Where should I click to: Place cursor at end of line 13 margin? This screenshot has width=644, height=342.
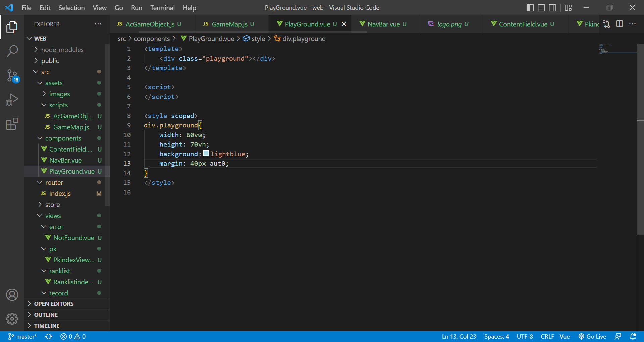228,164
